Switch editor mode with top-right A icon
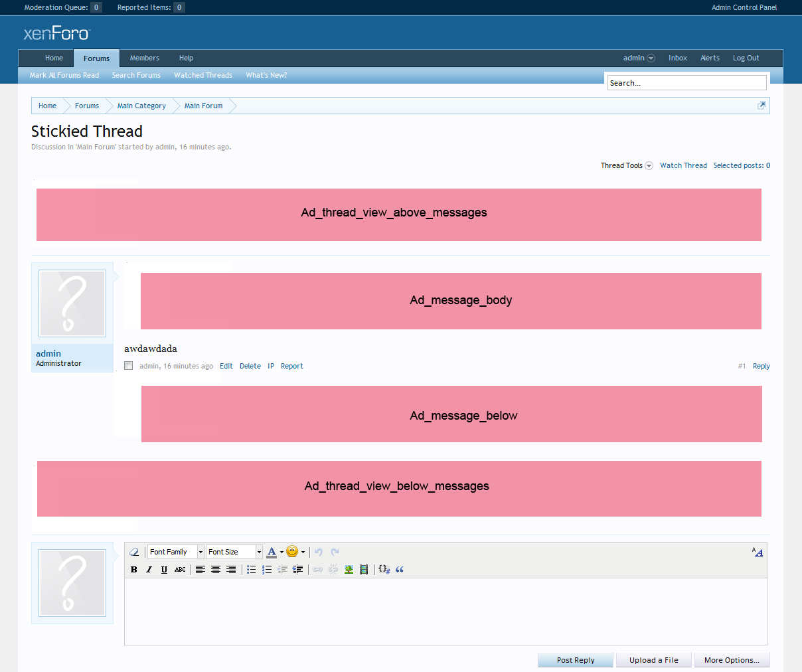The width and height of the screenshot is (802, 672). 758,552
